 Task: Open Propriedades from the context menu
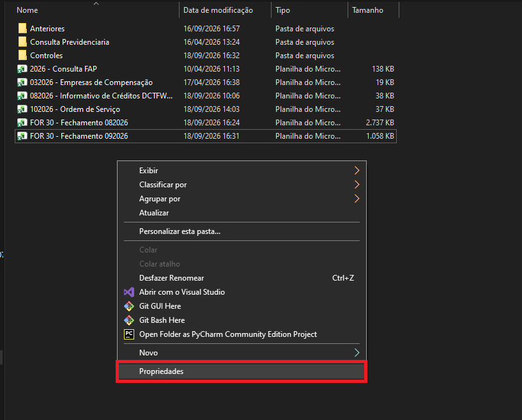pos(242,371)
